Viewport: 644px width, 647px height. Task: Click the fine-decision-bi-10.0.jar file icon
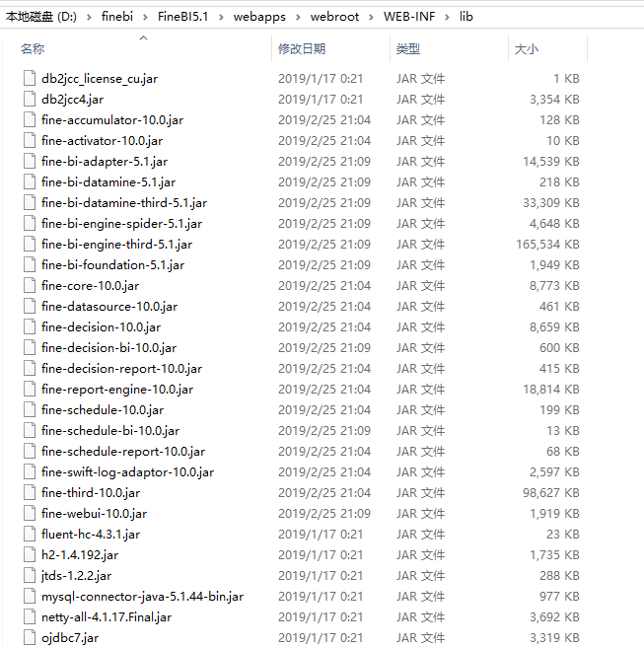point(30,347)
